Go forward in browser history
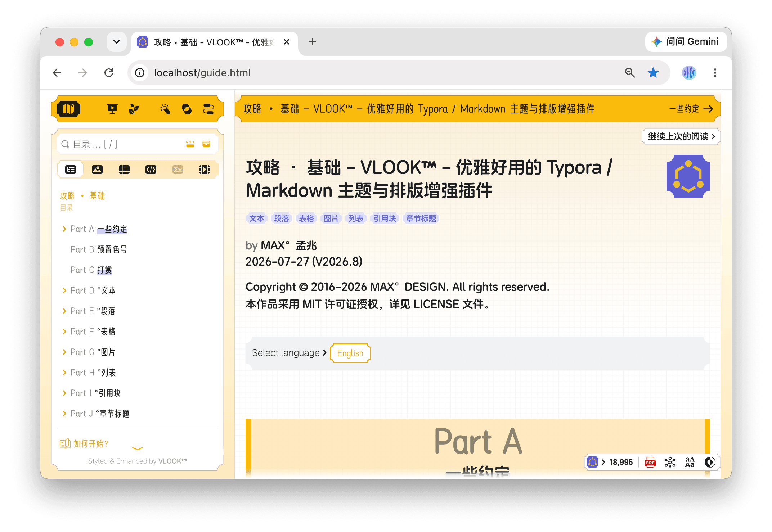The height and width of the screenshot is (532, 772). pos(83,73)
